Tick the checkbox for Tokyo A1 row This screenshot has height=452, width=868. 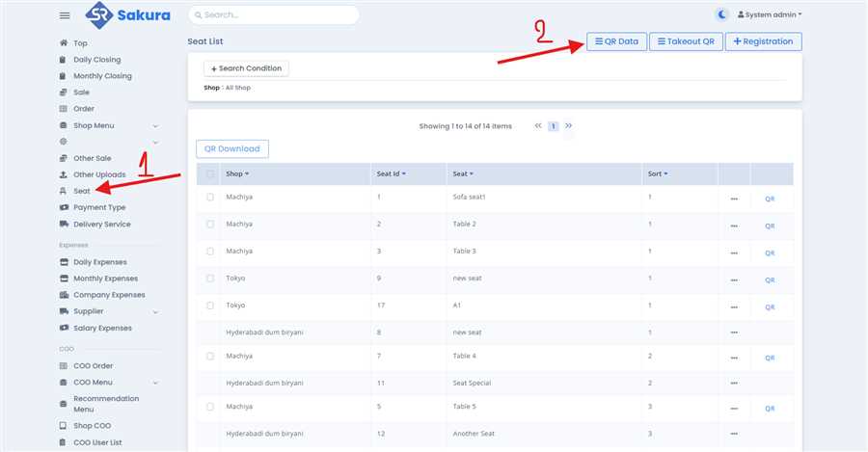coord(210,306)
